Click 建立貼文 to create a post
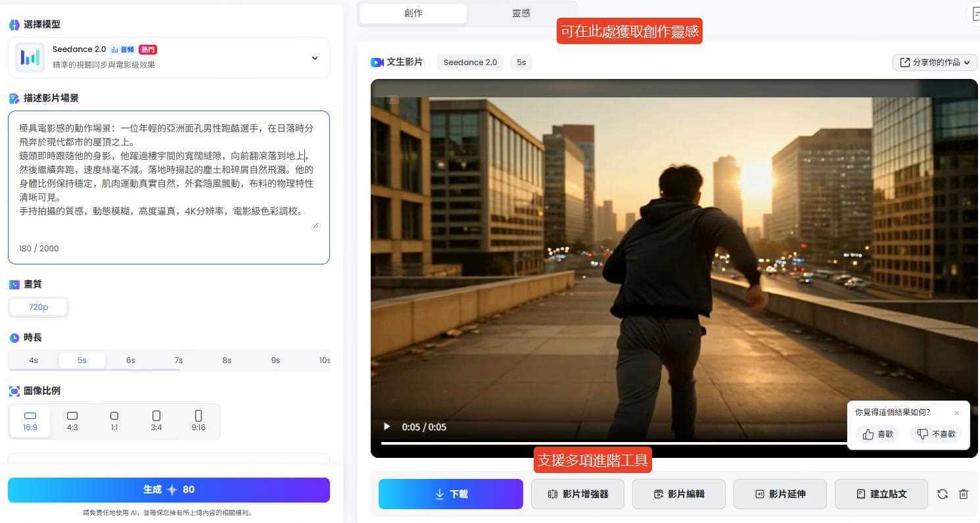980x523 pixels. (x=881, y=494)
